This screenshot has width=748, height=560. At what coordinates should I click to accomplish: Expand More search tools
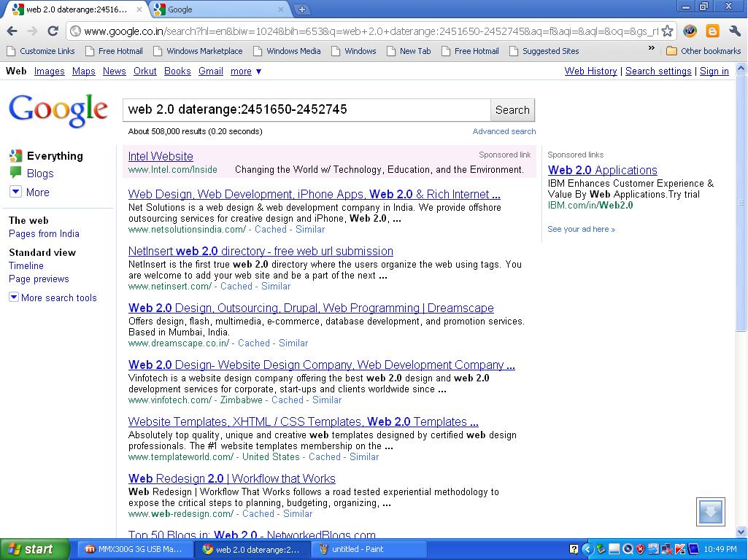tap(53, 297)
